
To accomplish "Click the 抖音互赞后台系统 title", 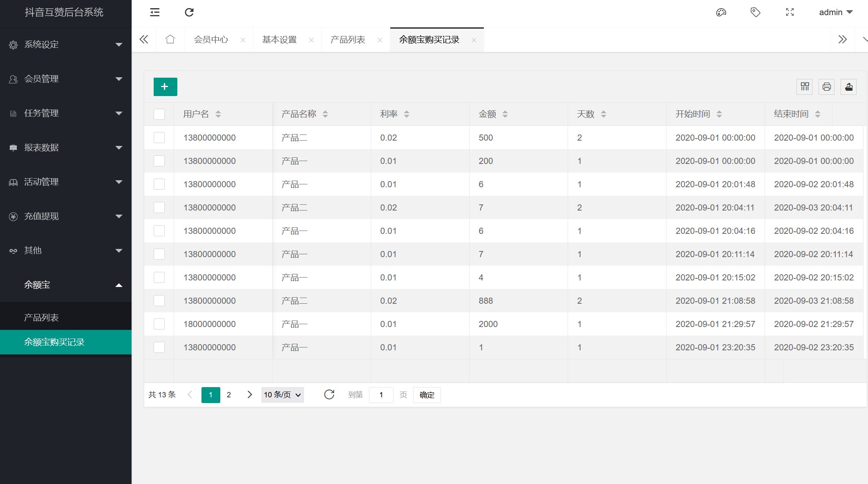I will (x=64, y=12).
